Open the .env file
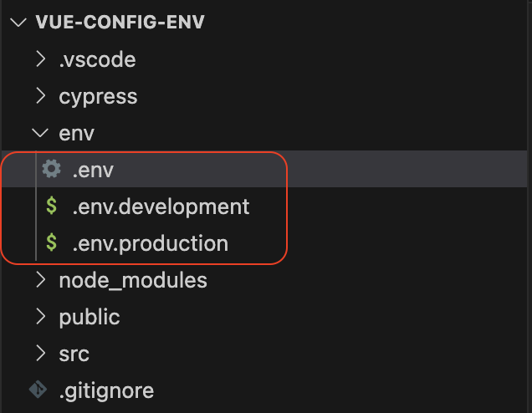 (93, 171)
